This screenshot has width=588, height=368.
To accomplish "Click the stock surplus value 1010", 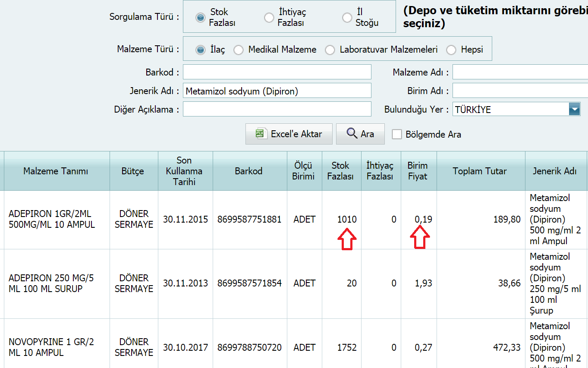I will point(347,219).
